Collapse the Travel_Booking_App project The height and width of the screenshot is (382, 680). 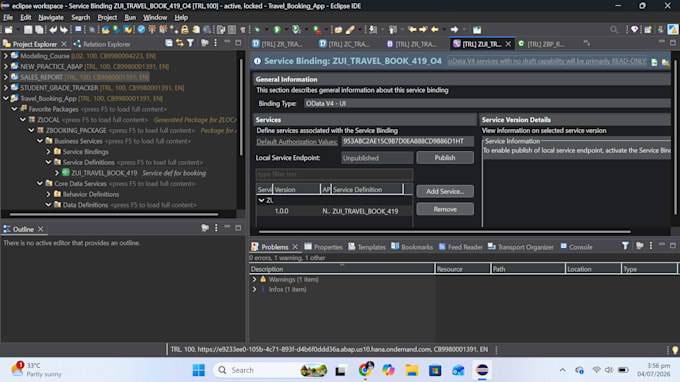pos(6,98)
